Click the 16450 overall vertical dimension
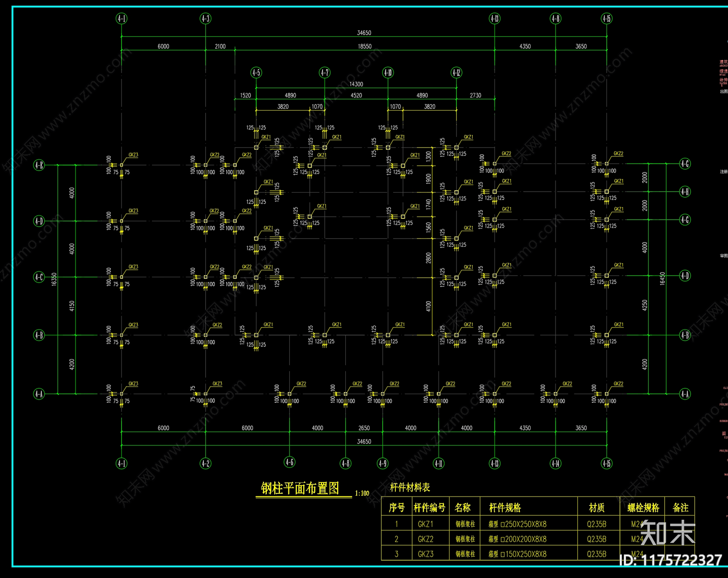The image size is (728, 578). tap(662, 279)
